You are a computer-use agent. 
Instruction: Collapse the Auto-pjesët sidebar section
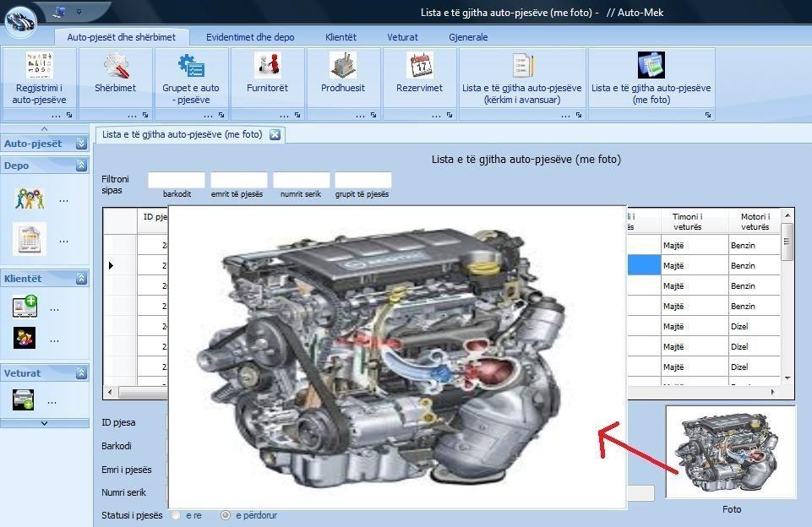[x=81, y=144]
